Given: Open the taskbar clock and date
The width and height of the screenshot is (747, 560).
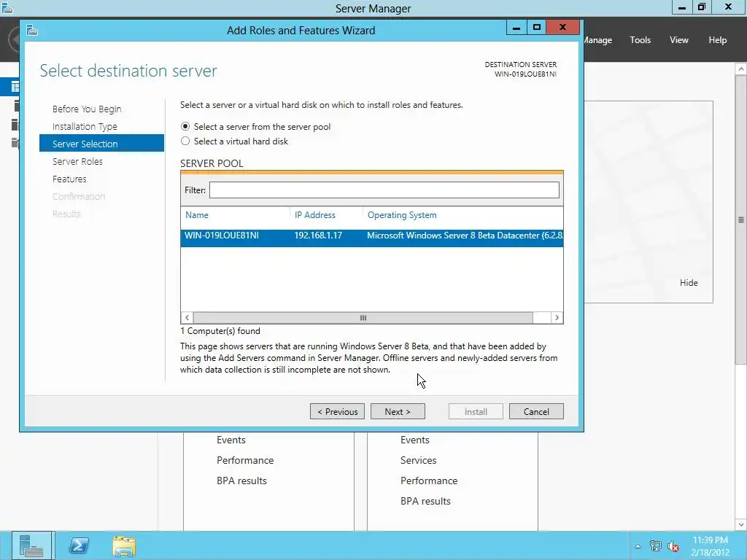Looking at the screenshot, I should point(711,546).
